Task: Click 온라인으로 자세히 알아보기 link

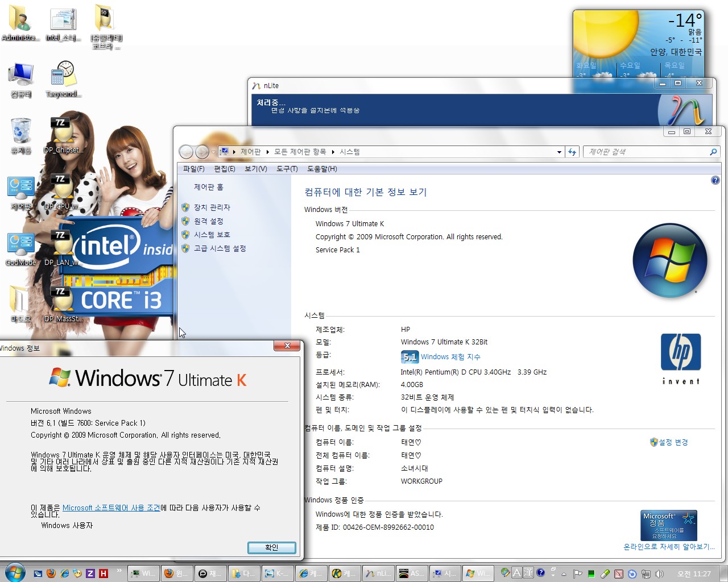Action: click(x=669, y=547)
